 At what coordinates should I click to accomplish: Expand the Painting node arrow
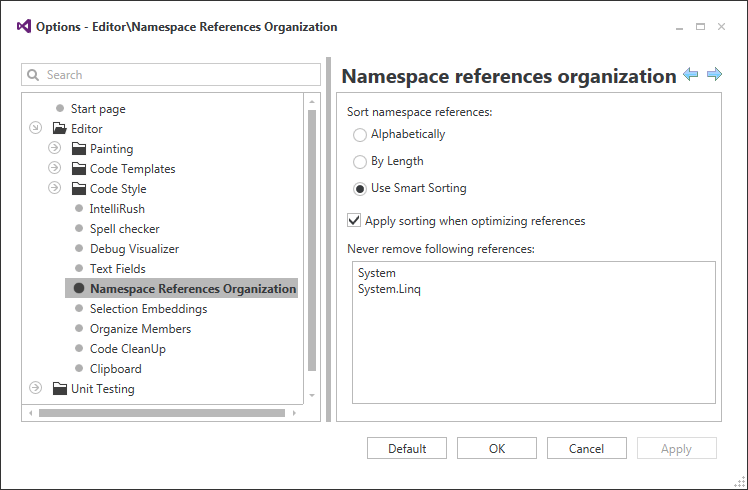[54, 149]
